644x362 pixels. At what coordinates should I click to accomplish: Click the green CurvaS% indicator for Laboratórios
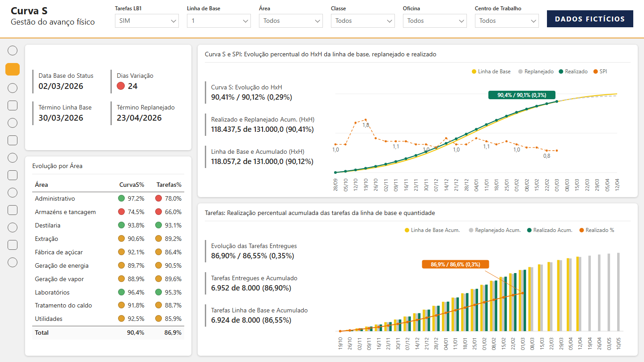(121, 292)
